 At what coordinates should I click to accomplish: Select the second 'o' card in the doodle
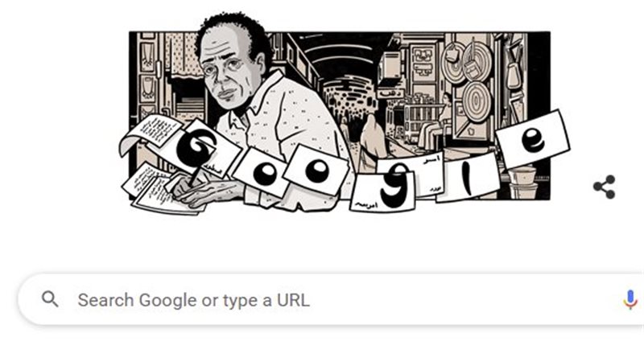[x=316, y=170]
